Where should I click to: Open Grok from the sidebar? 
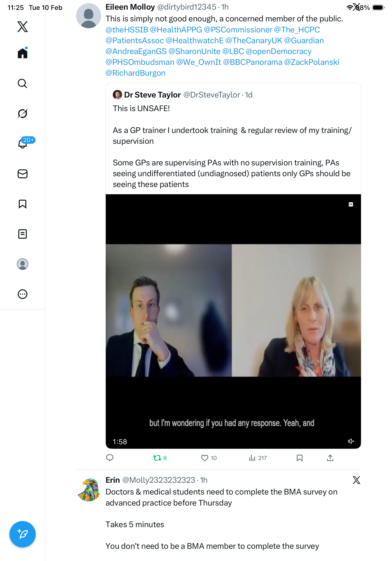click(x=23, y=113)
